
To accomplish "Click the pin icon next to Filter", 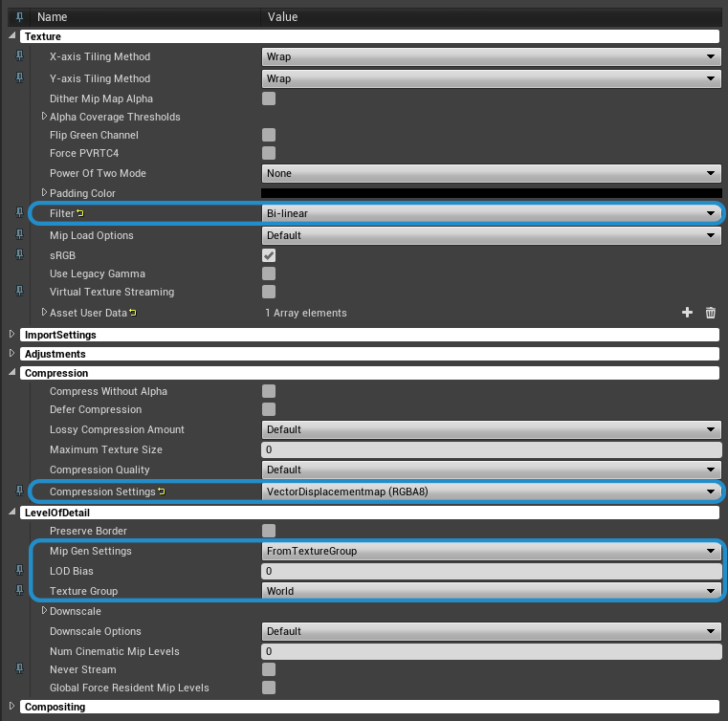I will [x=20, y=213].
